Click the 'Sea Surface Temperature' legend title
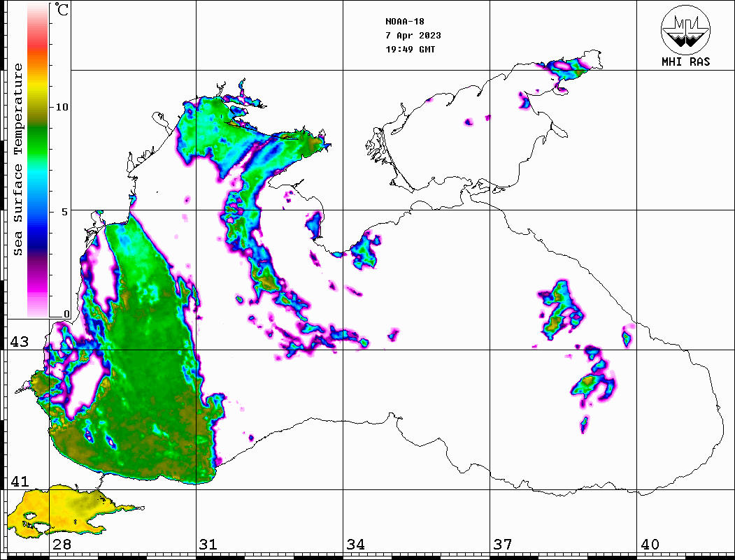 (x=17, y=159)
